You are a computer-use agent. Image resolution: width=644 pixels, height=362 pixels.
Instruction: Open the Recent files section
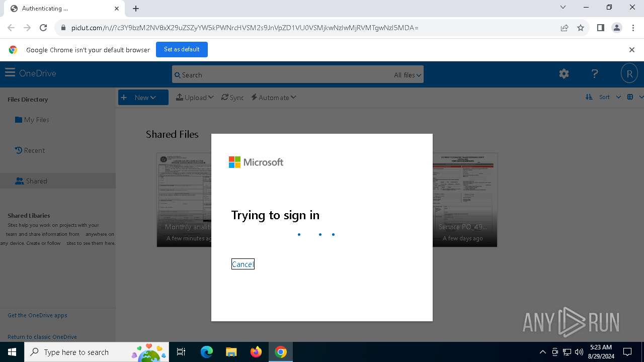(30, 150)
